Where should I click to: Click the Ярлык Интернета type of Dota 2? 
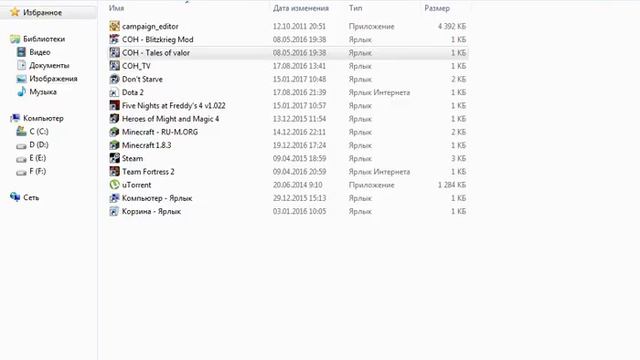pyautogui.click(x=379, y=93)
